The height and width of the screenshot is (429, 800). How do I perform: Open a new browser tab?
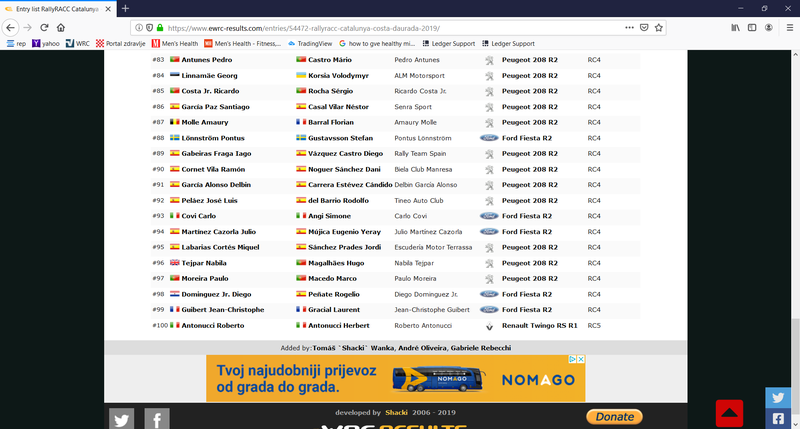click(126, 9)
